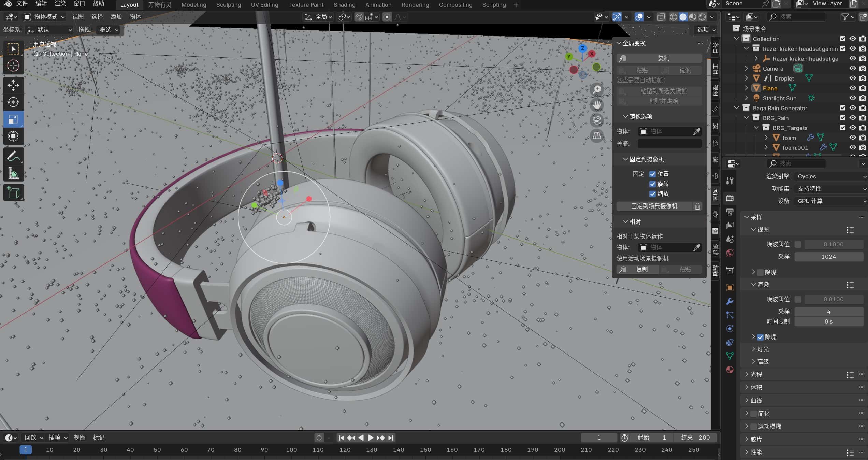Open the Modifier properties wrench tab
Image resolution: width=868 pixels, height=460 pixels.
[x=730, y=301]
